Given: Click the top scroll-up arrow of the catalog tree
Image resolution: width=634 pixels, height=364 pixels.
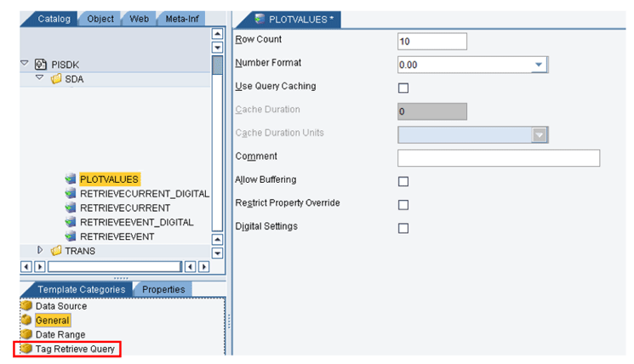Looking at the screenshot, I should pyautogui.click(x=217, y=33).
